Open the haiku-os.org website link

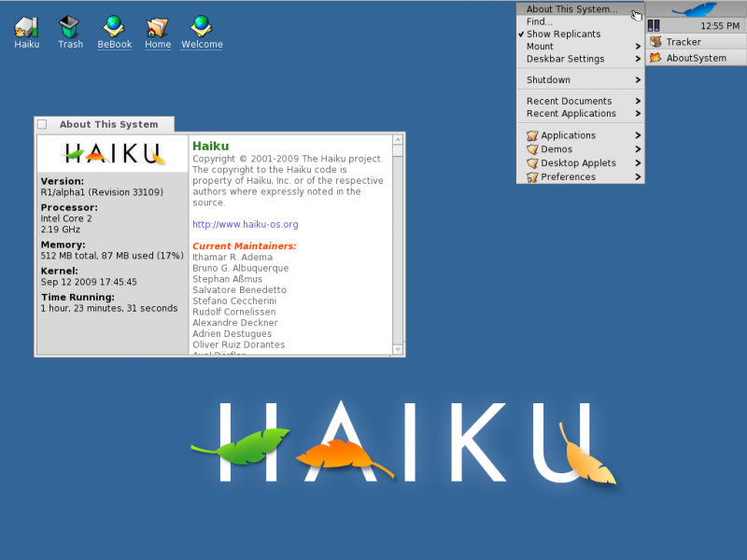point(246,224)
